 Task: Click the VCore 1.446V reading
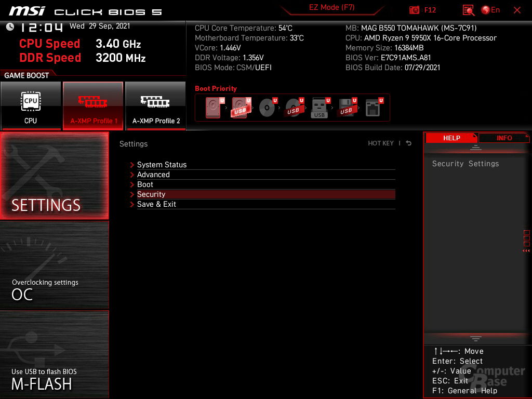[x=218, y=48]
